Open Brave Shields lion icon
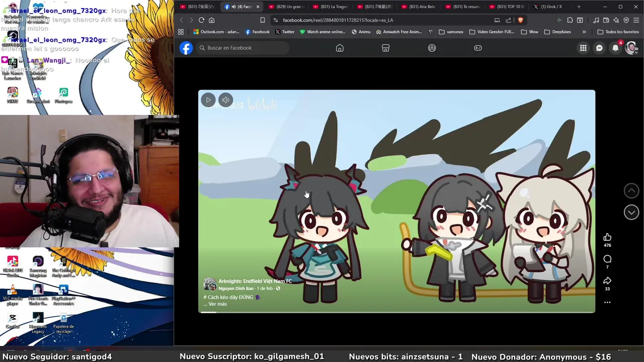 pyautogui.click(x=520, y=20)
